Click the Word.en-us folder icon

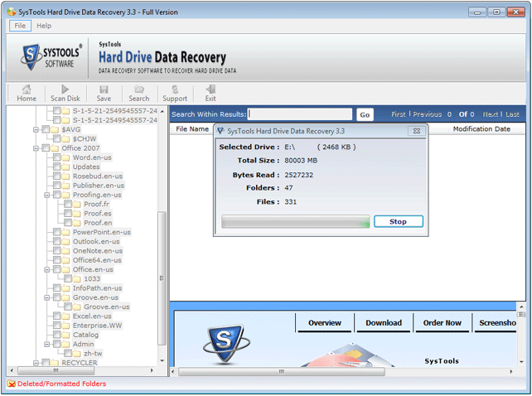[x=66, y=157]
